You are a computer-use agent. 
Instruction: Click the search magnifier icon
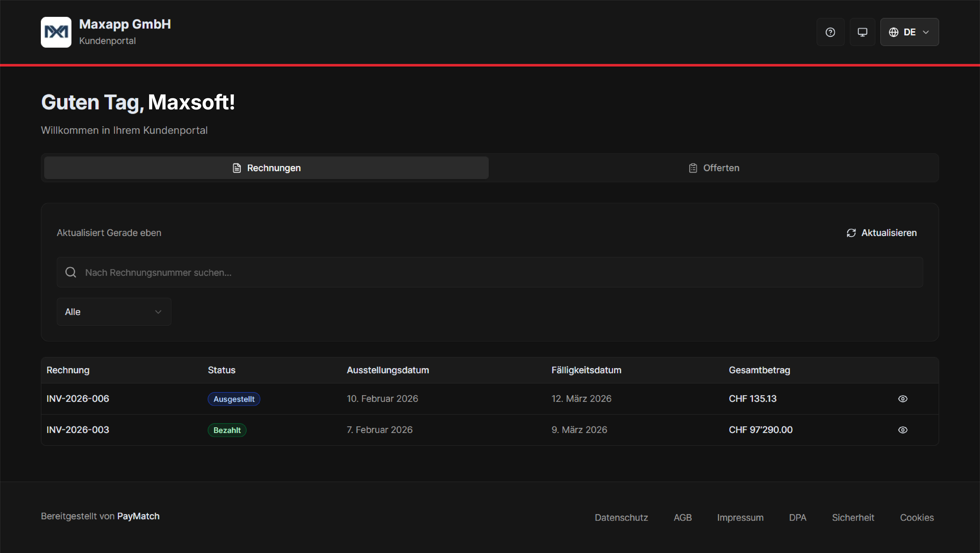point(71,272)
